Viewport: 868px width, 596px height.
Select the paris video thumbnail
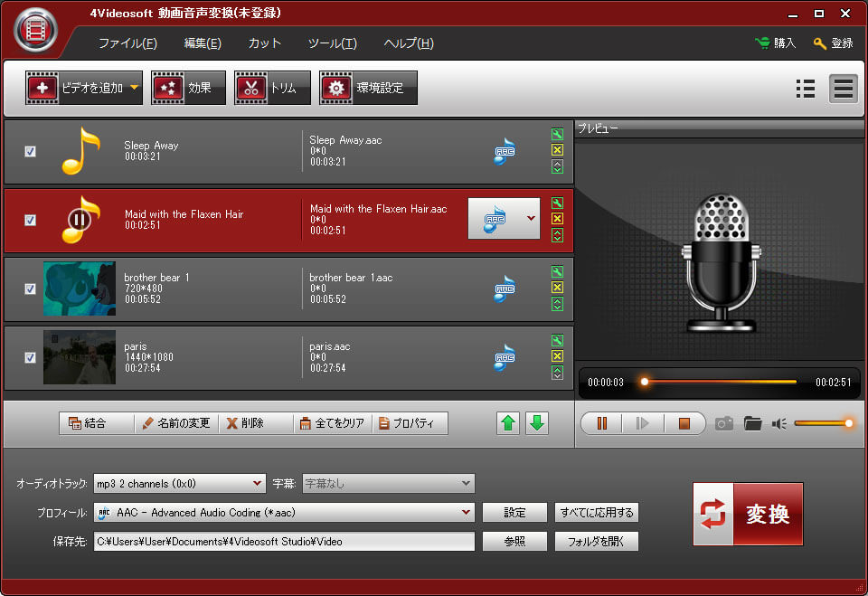pyautogui.click(x=80, y=357)
